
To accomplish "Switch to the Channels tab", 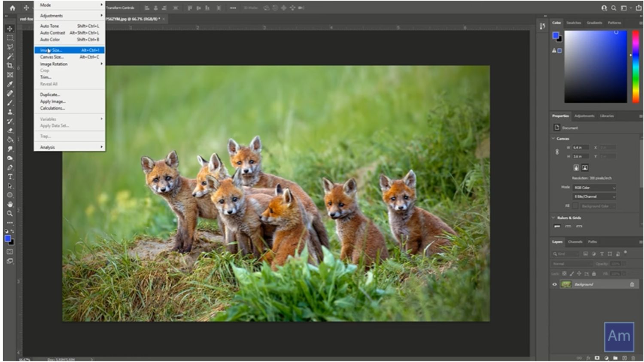I will 575,242.
